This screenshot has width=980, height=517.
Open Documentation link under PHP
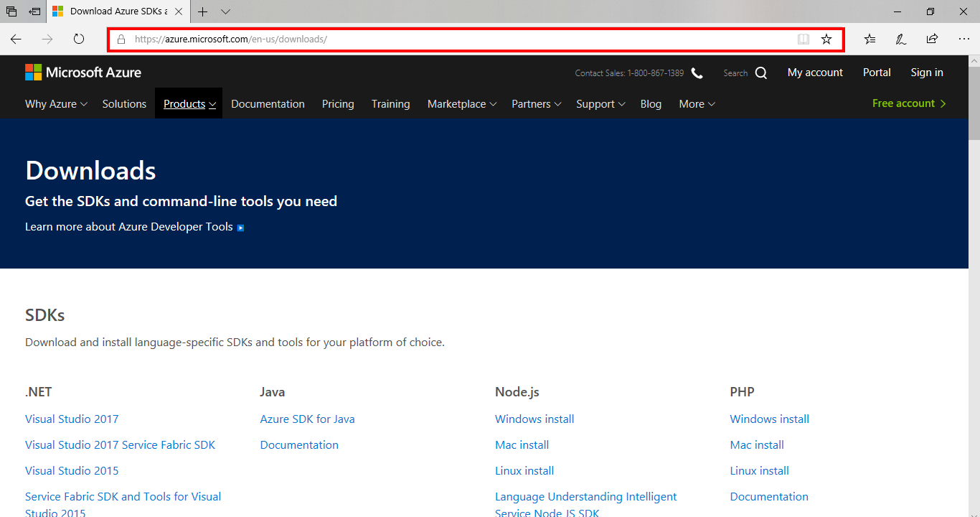coord(769,497)
